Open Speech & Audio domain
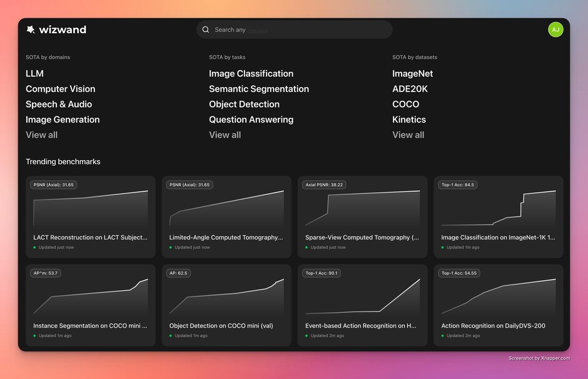This screenshot has width=588, height=379. 59,104
